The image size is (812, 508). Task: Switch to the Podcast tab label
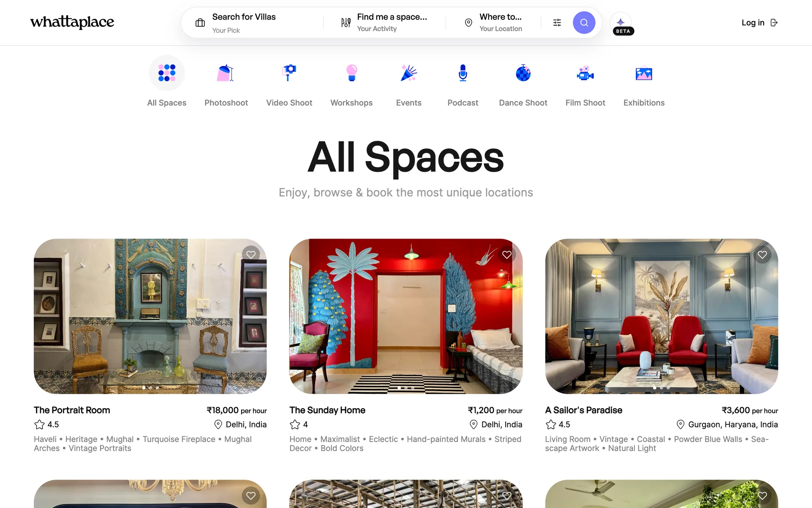(463, 103)
